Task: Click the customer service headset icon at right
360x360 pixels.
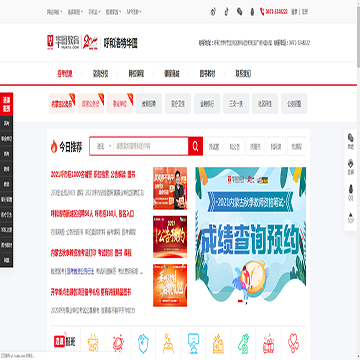Action: (351, 163)
